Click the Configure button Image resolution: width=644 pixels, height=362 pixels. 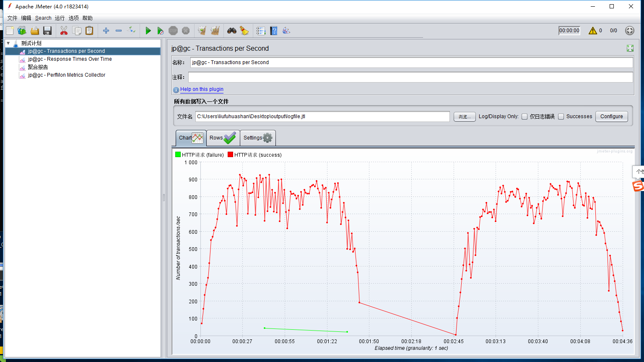[612, 116]
